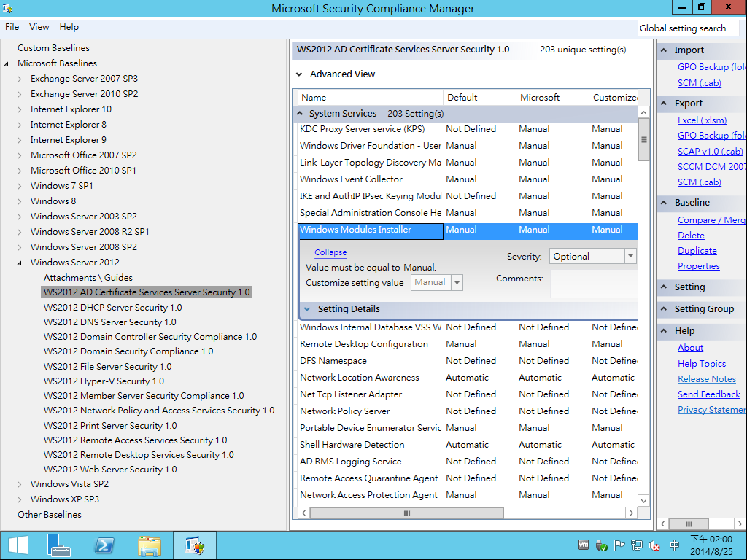The height and width of the screenshot is (560, 747).
Task: Expand the Internet Explorer 10 node
Action: coord(19,109)
